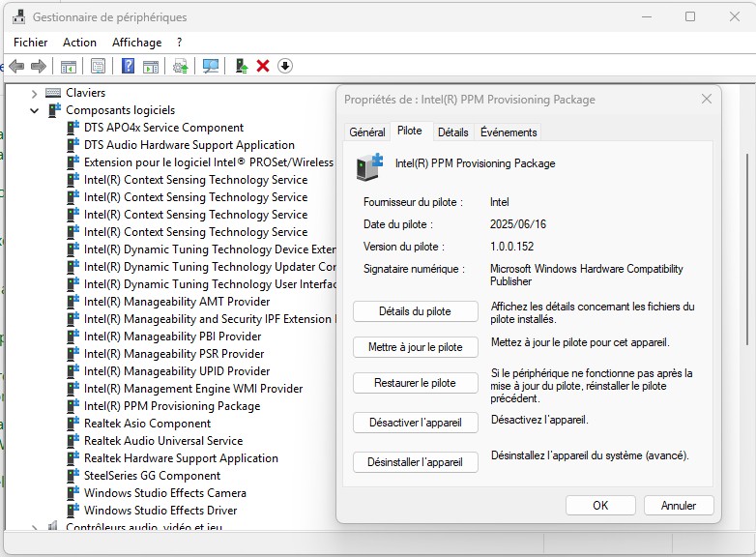Click the Désinstaller l'appareil button
This screenshot has width=756, height=557.
click(416, 463)
